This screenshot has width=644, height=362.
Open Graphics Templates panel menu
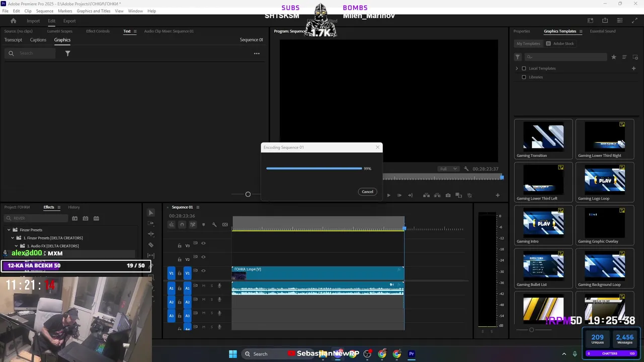tap(581, 31)
